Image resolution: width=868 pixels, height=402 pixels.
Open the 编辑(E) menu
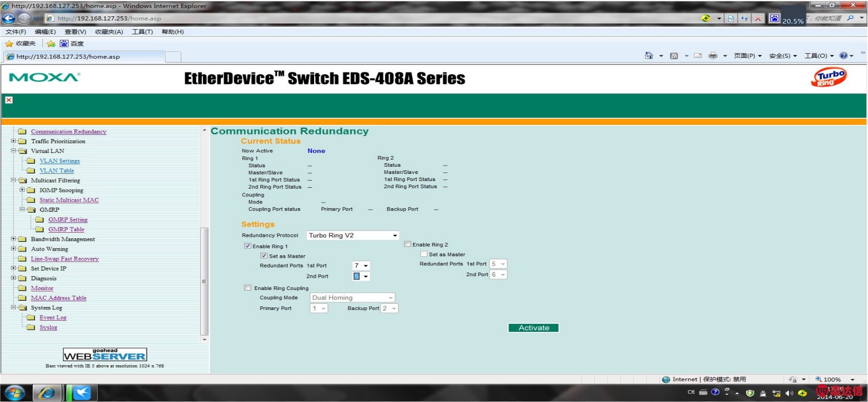pos(45,32)
